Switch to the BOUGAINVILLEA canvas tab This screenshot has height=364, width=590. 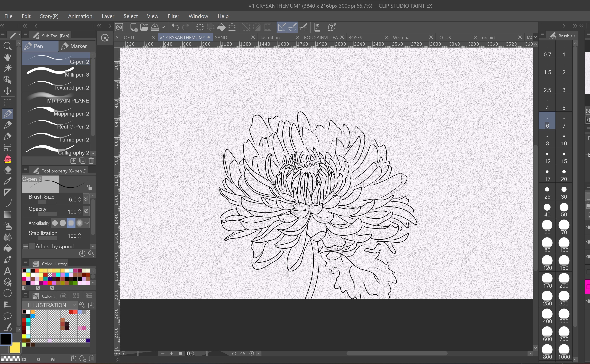[x=320, y=37]
